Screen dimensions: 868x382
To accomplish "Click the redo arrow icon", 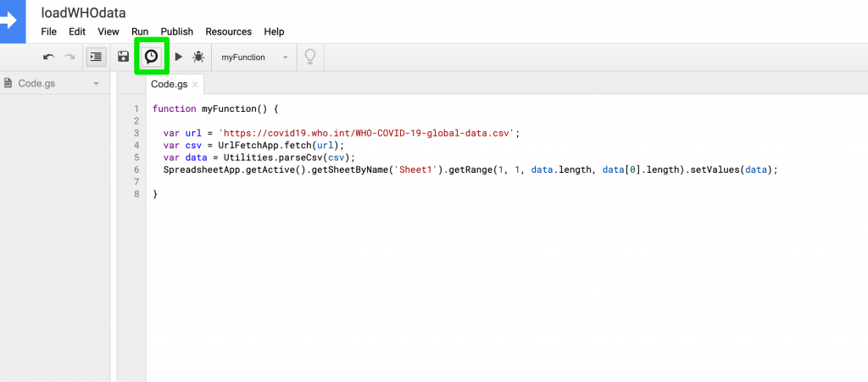I will click(x=70, y=57).
